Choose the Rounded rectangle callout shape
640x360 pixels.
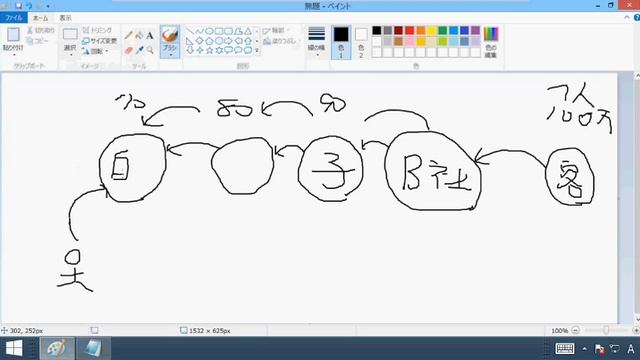(229, 50)
